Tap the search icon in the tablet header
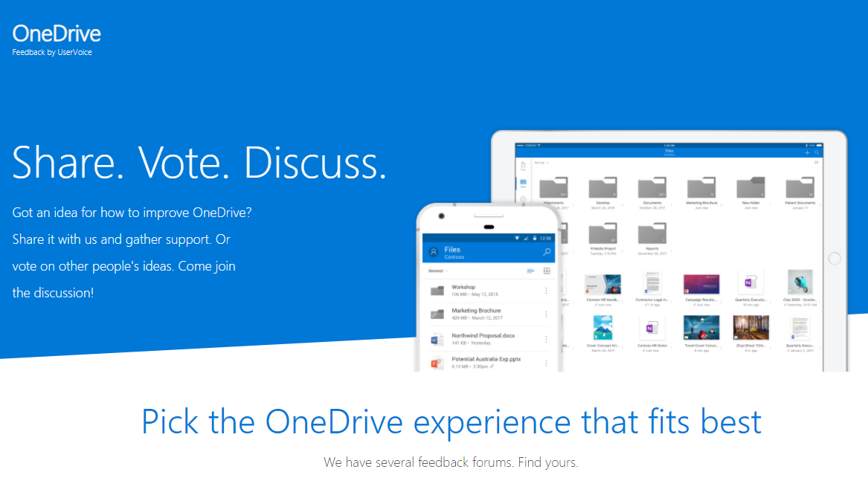868x504 pixels. [x=817, y=152]
